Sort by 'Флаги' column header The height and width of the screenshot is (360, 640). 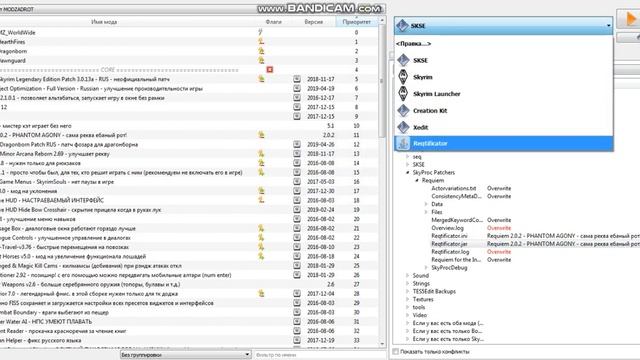coord(273,22)
